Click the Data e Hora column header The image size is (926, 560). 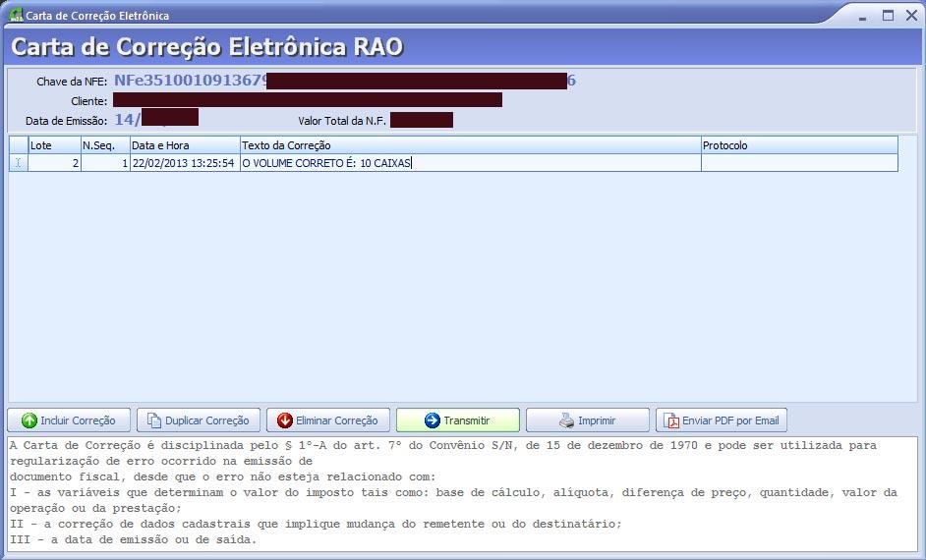185,145
